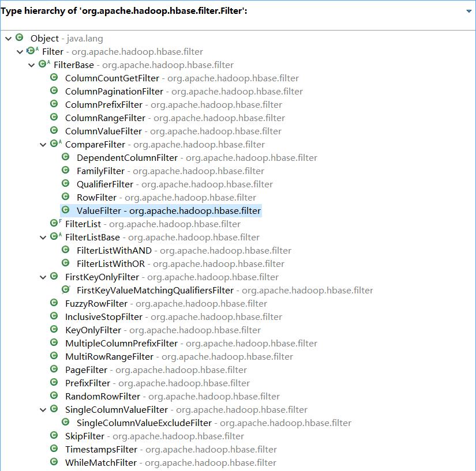Click the class icon beside MultipleColumnPrefixFilter
476x471 pixels.
click(54, 342)
